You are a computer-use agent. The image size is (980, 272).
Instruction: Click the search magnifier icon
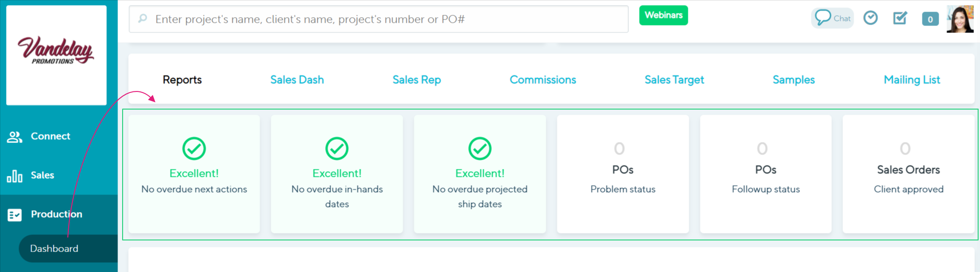point(143,19)
